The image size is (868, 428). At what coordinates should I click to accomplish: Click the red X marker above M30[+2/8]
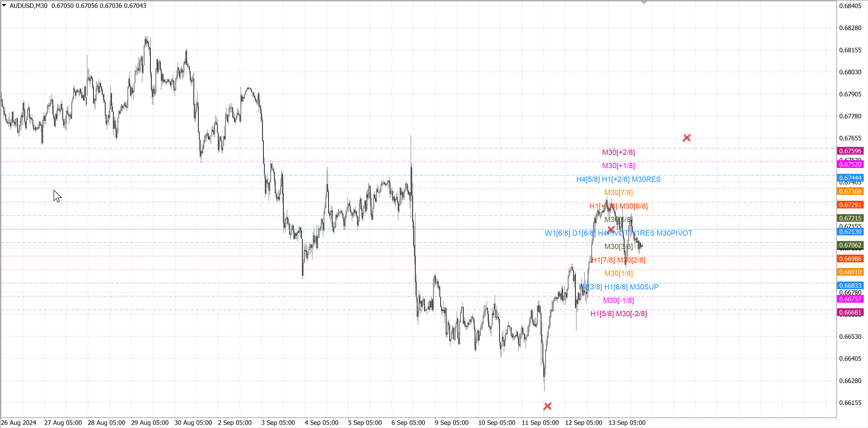(686, 138)
